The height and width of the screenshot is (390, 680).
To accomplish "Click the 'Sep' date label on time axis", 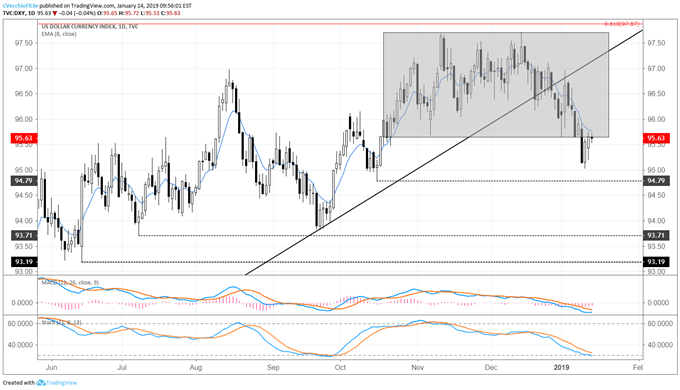I will point(273,367).
